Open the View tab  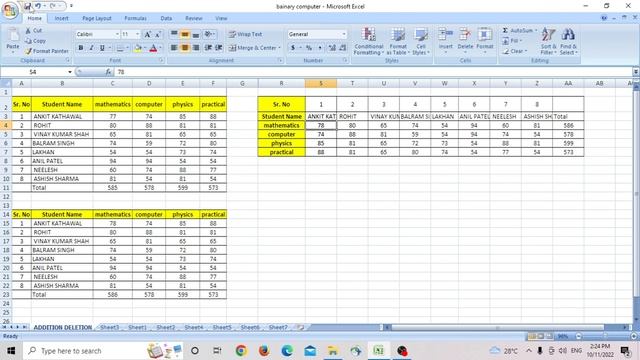pyautogui.click(x=221, y=18)
